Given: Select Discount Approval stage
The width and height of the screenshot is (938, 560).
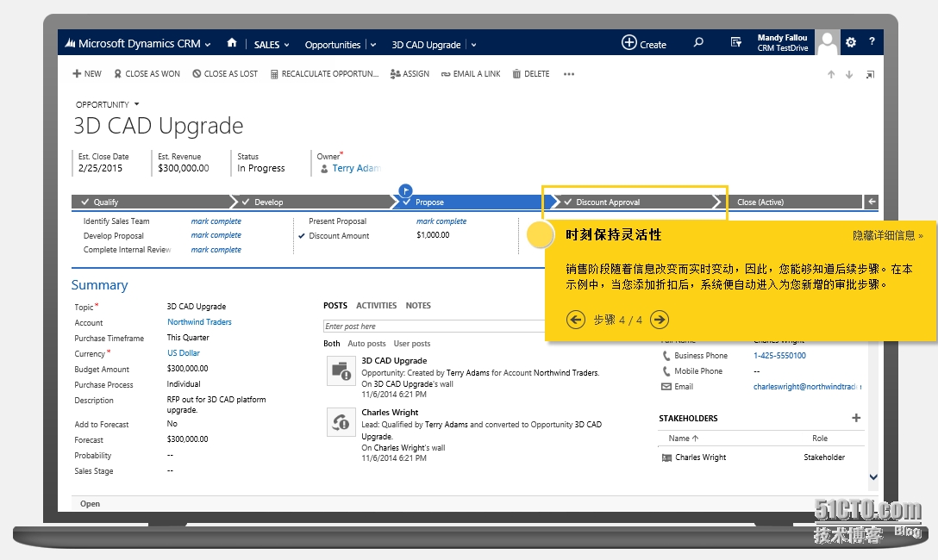Looking at the screenshot, I should 635,202.
